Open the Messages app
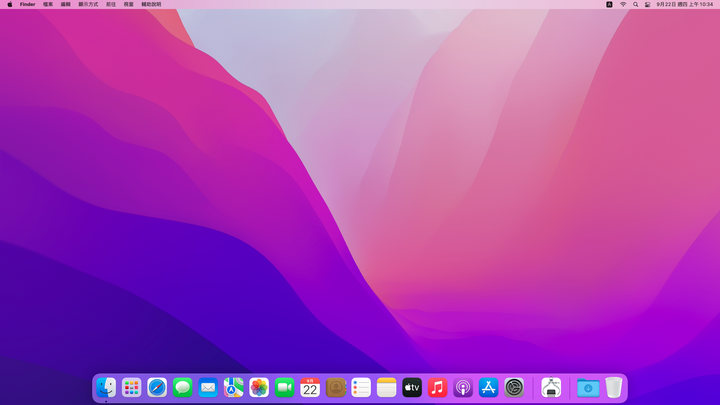Viewport: 720px width, 405px height. [x=183, y=388]
